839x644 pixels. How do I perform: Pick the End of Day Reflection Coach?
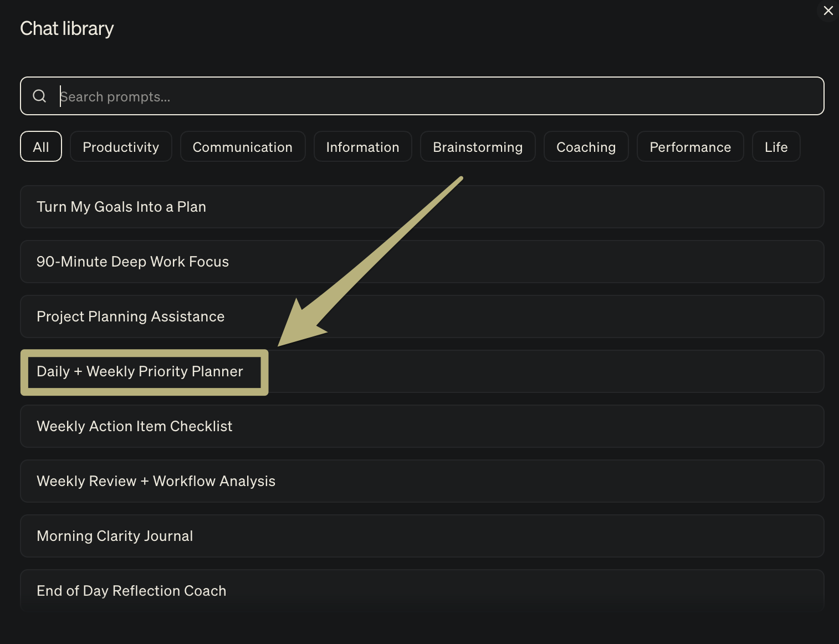pyautogui.click(x=421, y=591)
